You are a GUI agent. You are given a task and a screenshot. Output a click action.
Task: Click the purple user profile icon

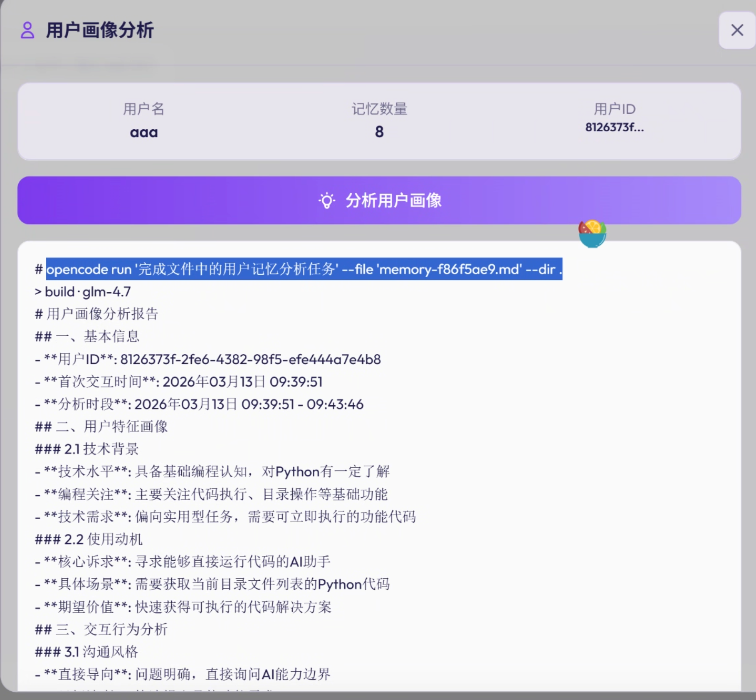pos(27,30)
